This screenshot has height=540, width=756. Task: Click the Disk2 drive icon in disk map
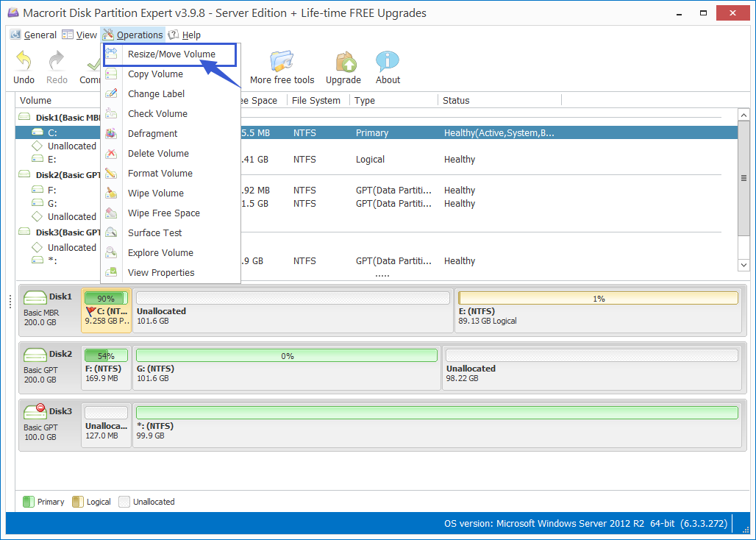[x=35, y=355]
